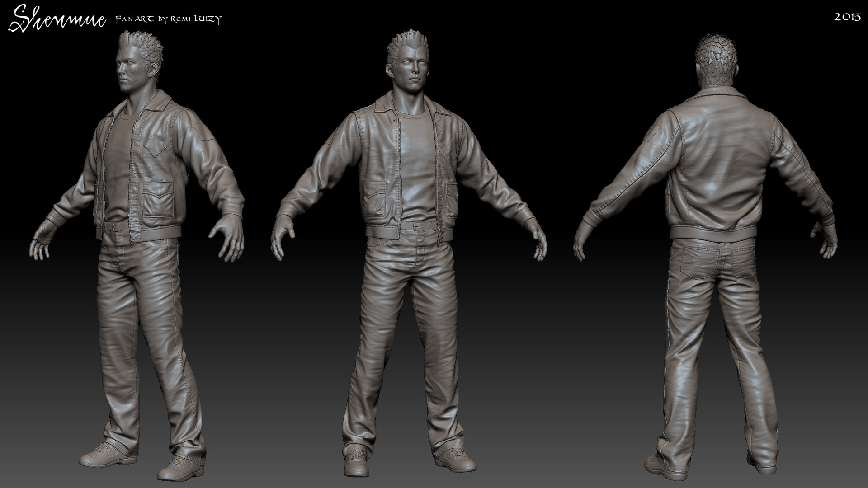Click the 'FanArt by Remi Luizy' credit
Viewport: 868px width, 488px height.
[168, 19]
